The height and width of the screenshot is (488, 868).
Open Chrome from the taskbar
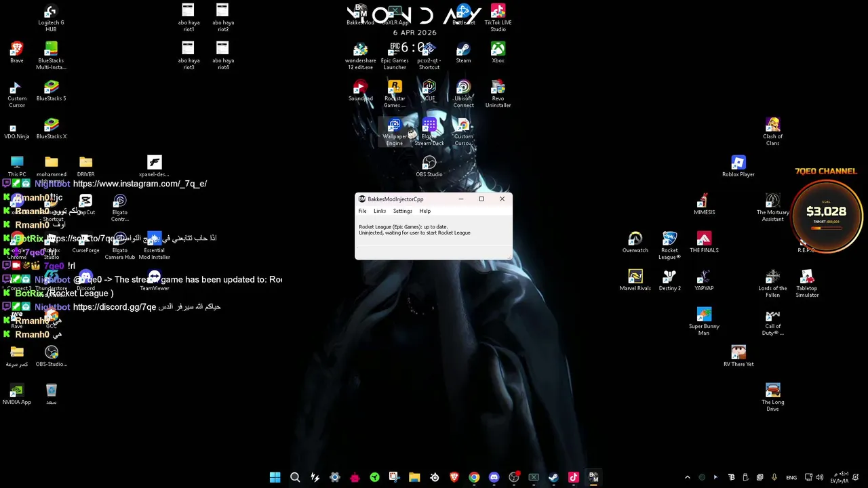474,477
